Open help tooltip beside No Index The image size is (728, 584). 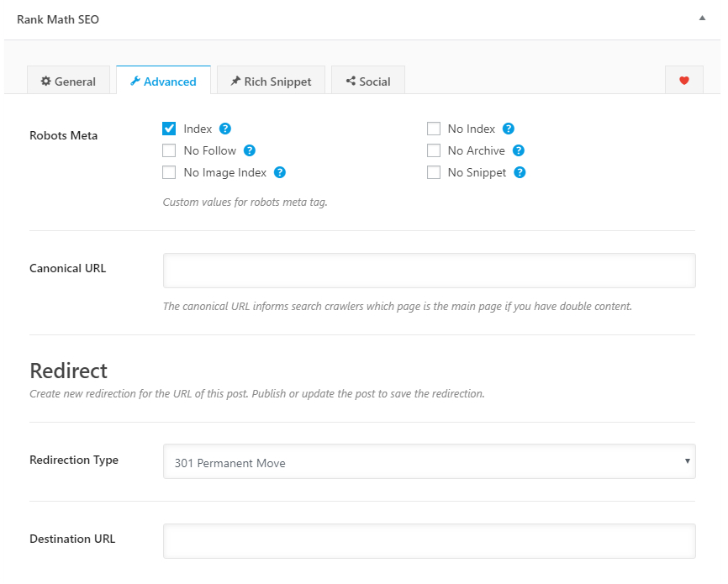click(509, 129)
